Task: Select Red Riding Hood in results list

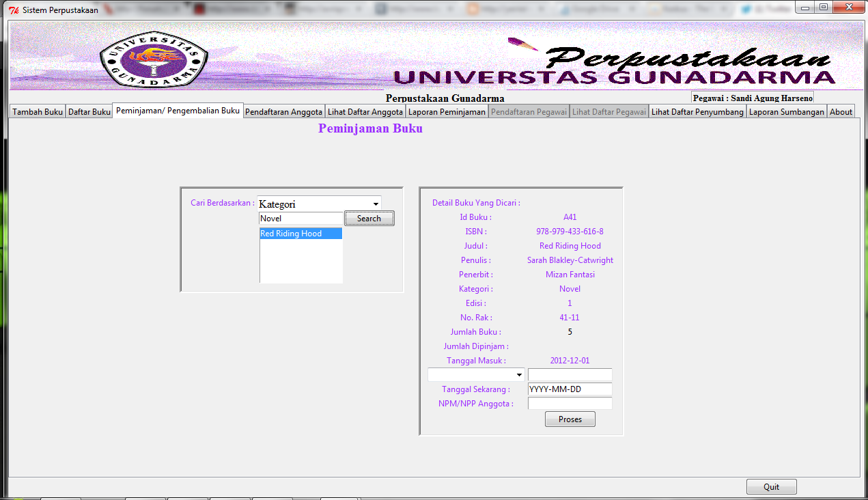Action: pyautogui.click(x=300, y=234)
